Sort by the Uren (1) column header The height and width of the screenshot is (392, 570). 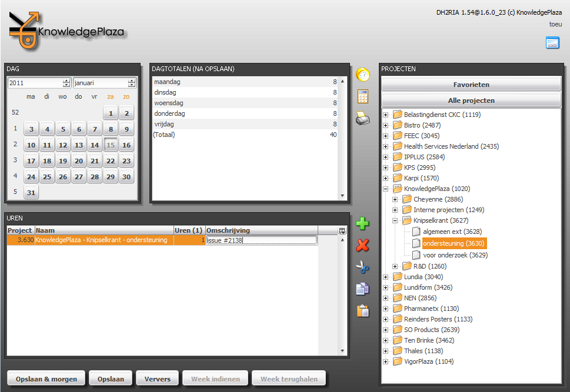189,230
